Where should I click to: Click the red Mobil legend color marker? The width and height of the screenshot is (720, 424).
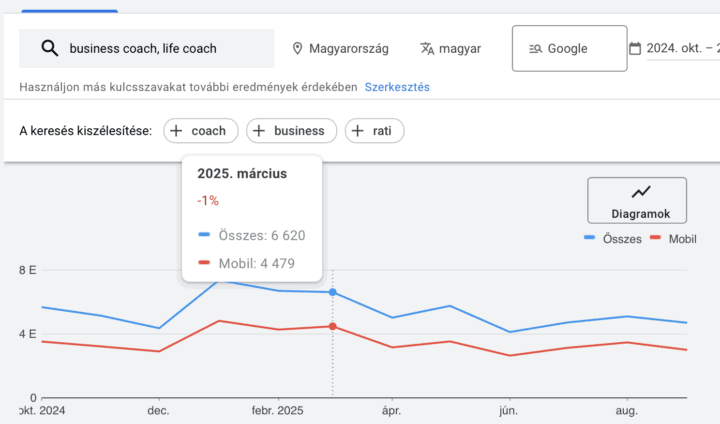point(656,239)
